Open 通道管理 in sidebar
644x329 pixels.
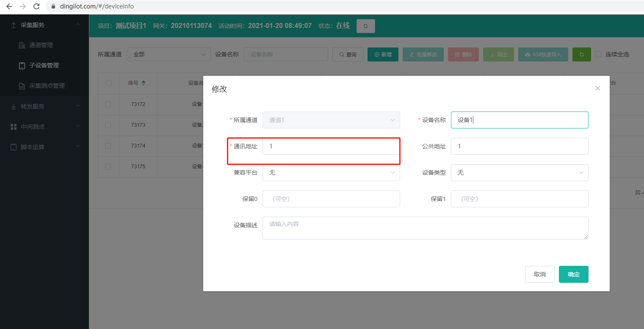(41, 45)
